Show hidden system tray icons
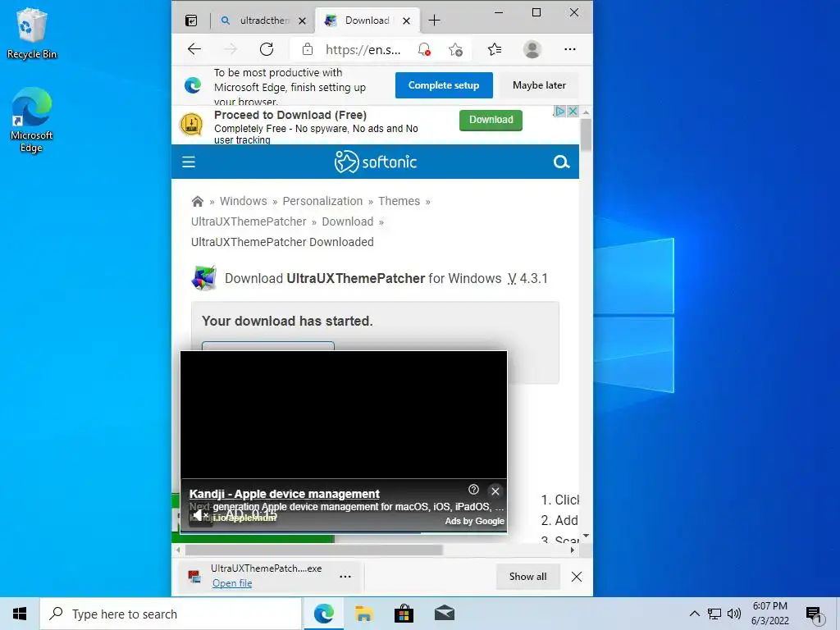The image size is (840, 630). click(x=694, y=614)
